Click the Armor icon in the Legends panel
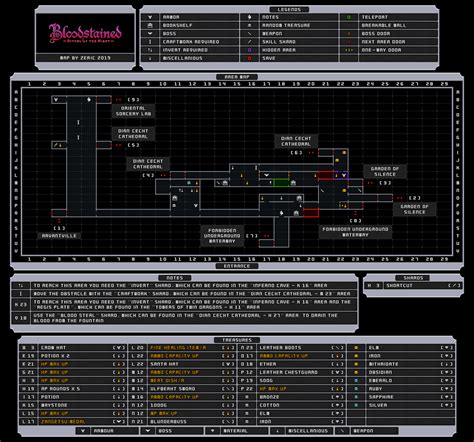 (x=150, y=17)
